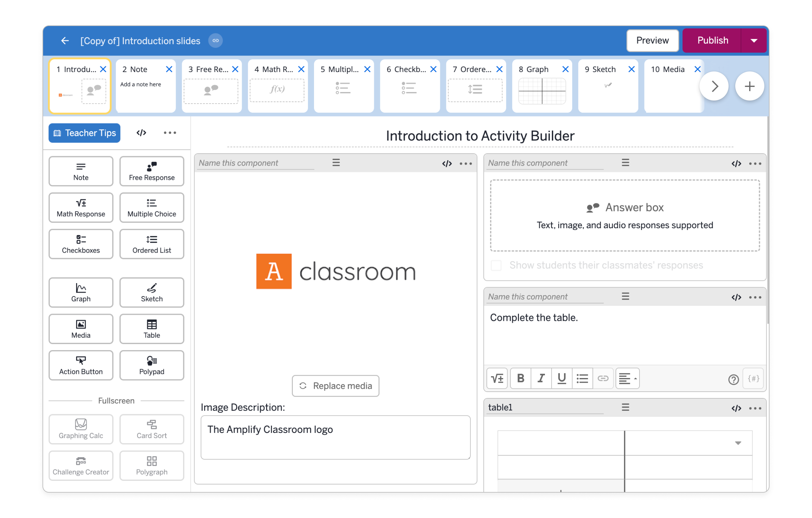
Task: Click Replace media
Action: click(336, 386)
